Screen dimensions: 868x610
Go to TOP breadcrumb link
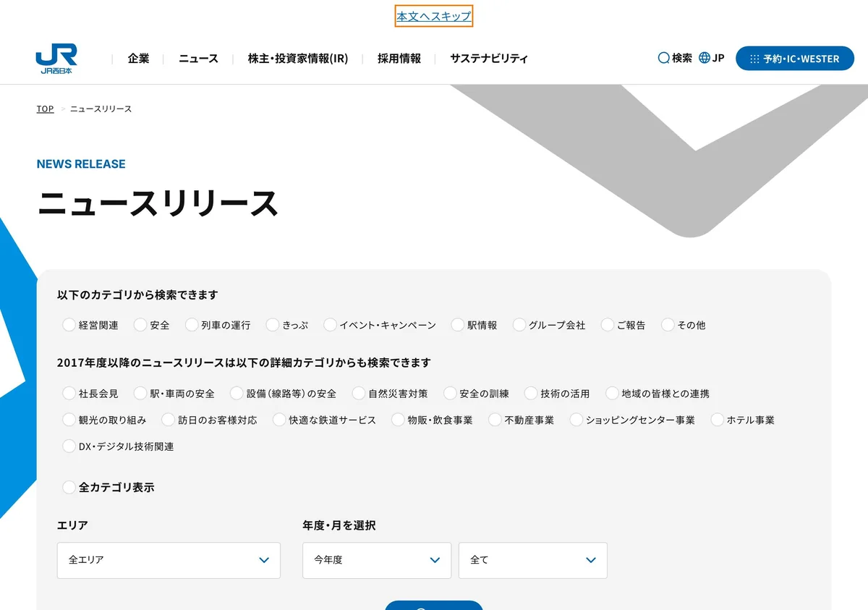[x=45, y=109]
